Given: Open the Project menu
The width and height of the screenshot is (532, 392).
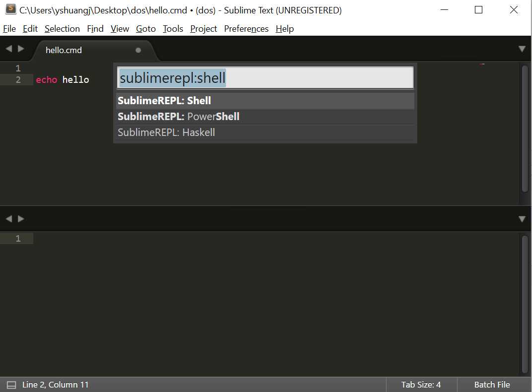Looking at the screenshot, I should [204, 29].
